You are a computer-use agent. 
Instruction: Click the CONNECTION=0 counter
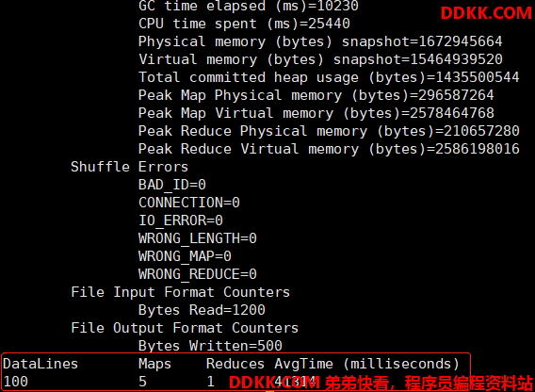[x=189, y=203]
